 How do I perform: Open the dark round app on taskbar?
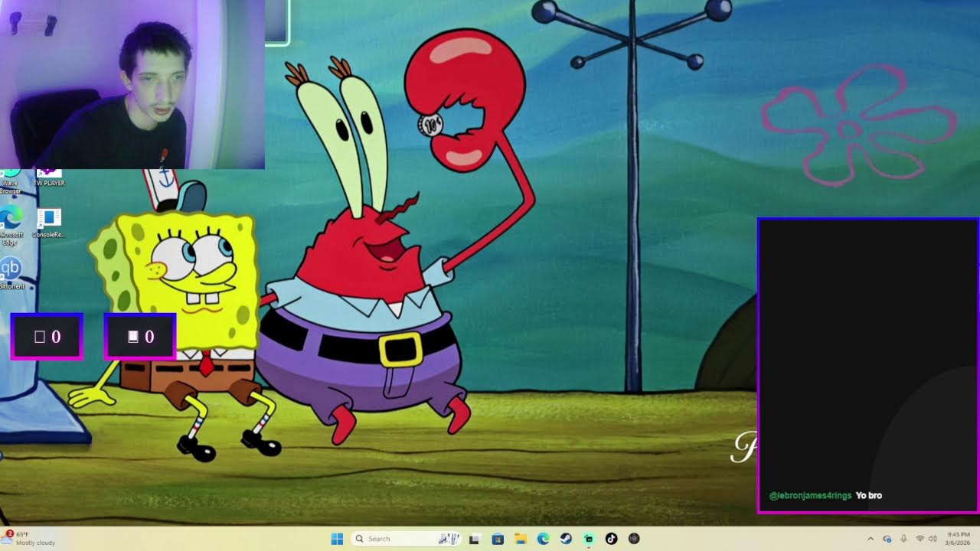click(634, 539)
